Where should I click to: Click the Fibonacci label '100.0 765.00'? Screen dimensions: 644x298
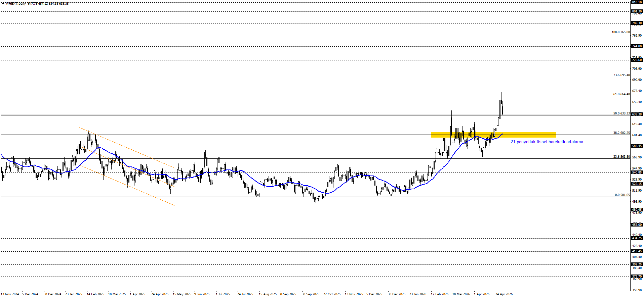click(620, 32)
